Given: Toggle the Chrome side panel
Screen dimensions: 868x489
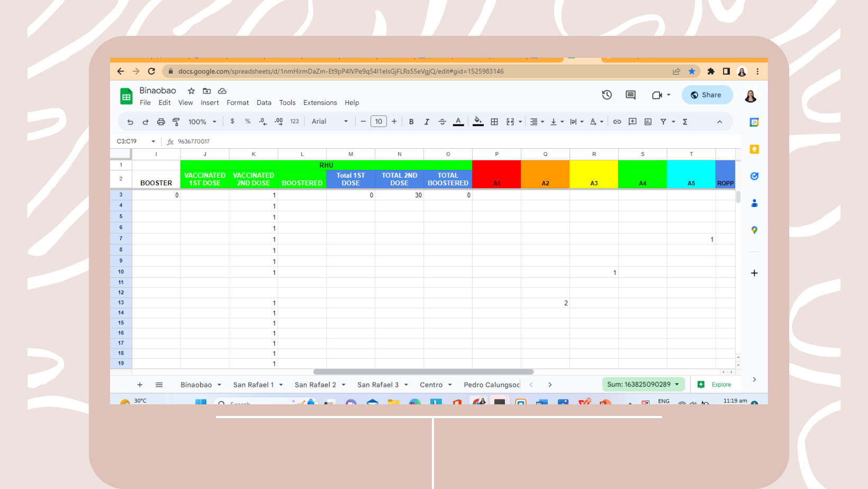Looking at the screenshot, I should pyautogui.click(x=726, y=71).
